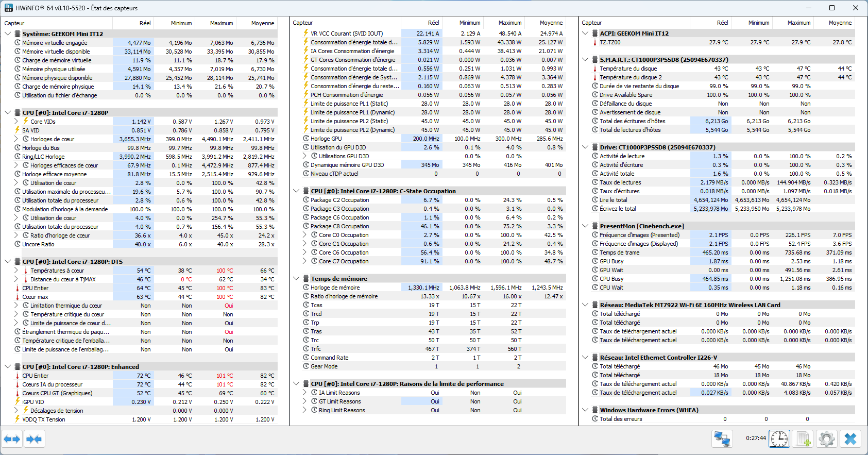The width and height of the screenshot is (868, 455).
Task: Click the lightning icon beside VR VCC Courant
Action: pyautogui.click(x=306, y=33)
